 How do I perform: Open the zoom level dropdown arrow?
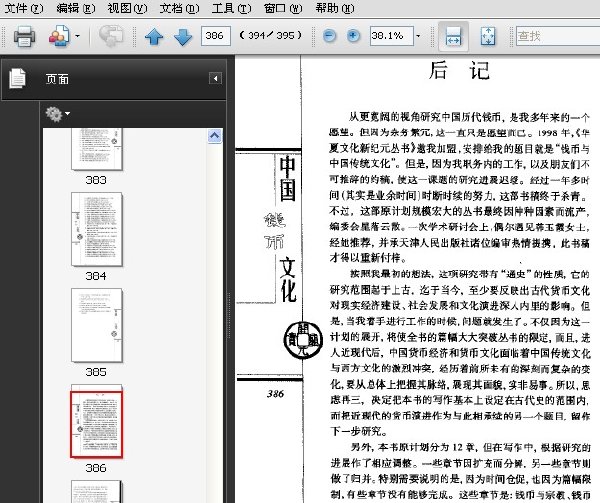pyautogui.click(x=418, y=36)
